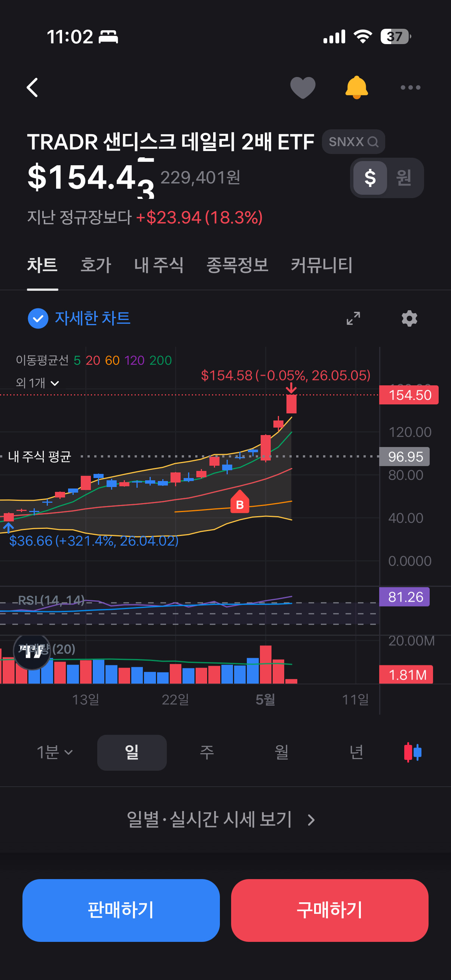This screenshot has height=980, width=451.
Task: Tap the B buy marker on chart
Action: tap(240, 502)
